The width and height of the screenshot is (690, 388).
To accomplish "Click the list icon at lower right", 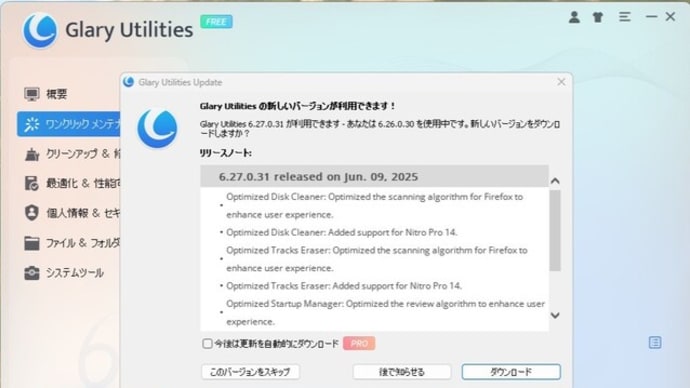I will coord(655,342).
